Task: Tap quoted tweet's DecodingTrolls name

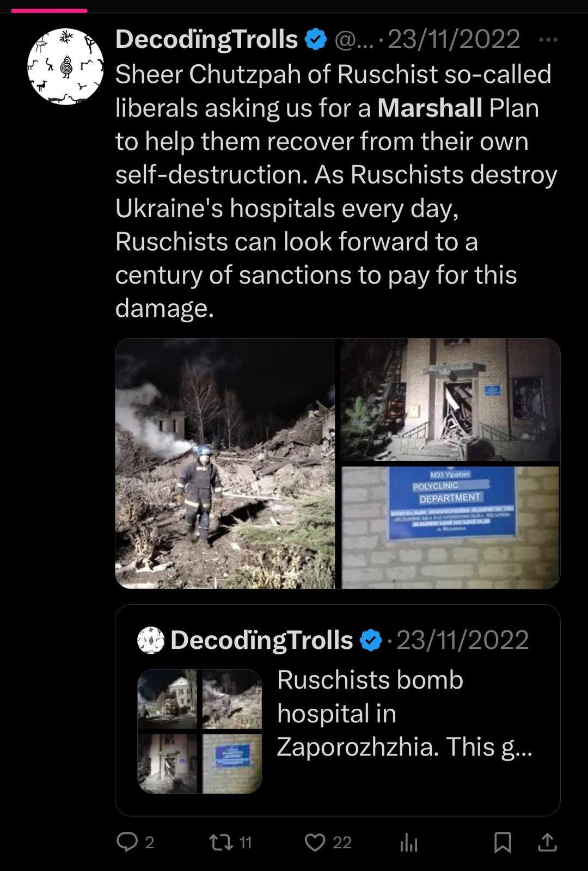Action: (262, 641)
